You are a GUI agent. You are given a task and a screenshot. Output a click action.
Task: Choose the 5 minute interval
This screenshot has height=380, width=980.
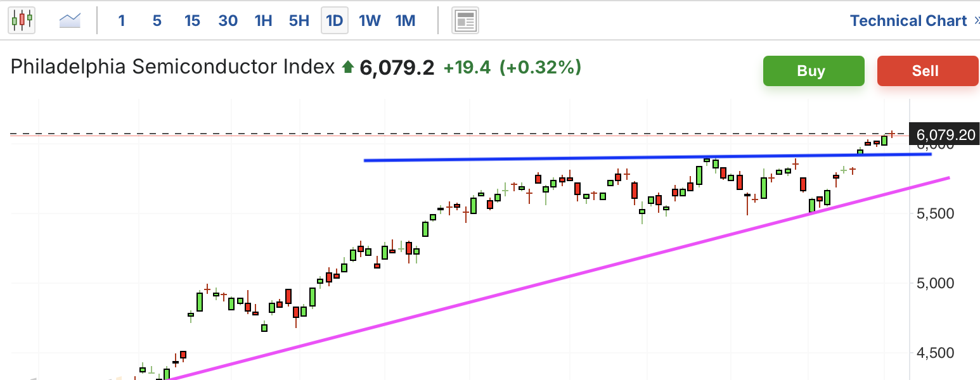click(x=157, y=21)
